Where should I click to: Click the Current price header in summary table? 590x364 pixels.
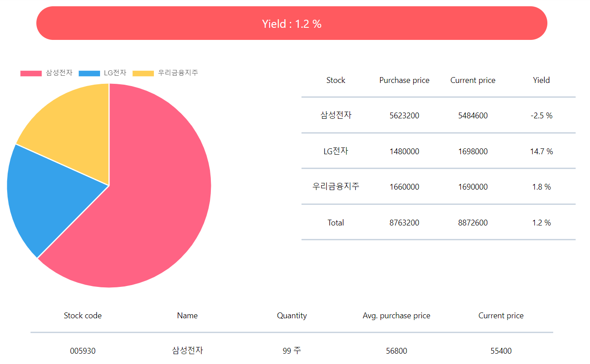coord(473,80)
